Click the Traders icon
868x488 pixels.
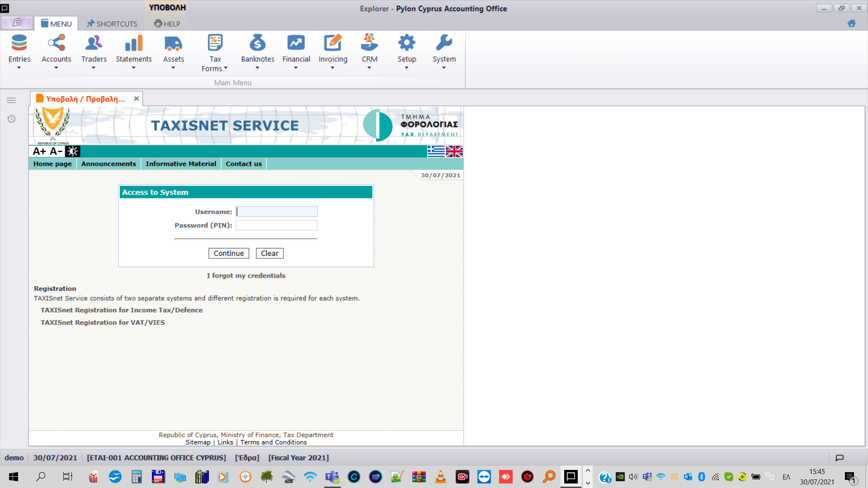pyautogui.click(x=94, y=43)
